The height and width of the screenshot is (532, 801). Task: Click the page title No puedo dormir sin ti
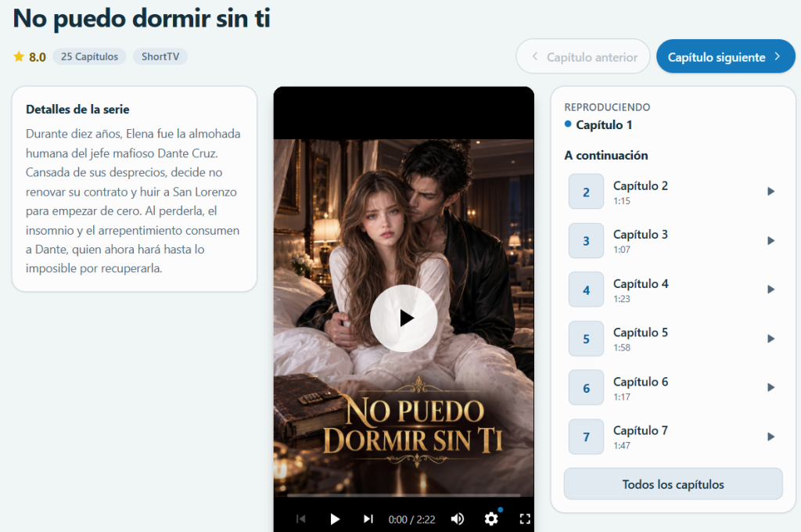(142, 19)
